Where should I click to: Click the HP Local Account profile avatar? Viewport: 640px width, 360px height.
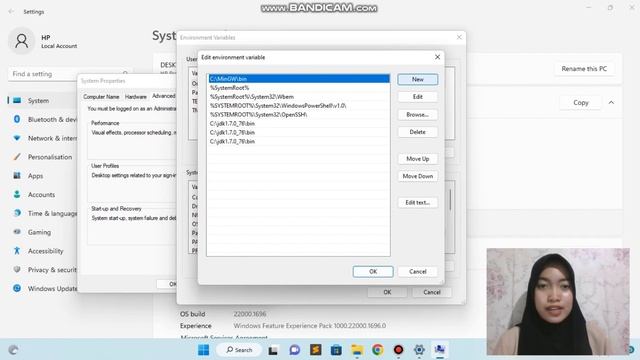(x=22, y=41)
